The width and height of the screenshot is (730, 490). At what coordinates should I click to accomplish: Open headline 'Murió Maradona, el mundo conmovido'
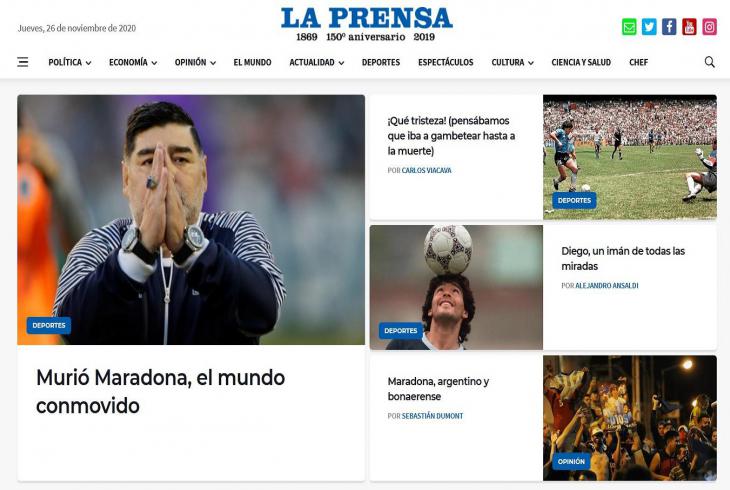(161, 392)
